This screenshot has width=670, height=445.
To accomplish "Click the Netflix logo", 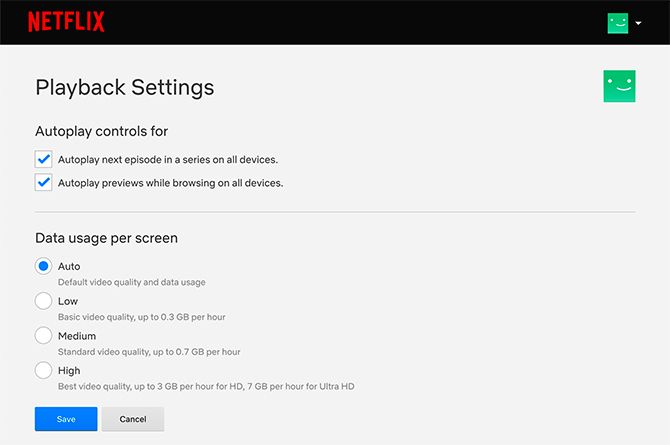I will [66, 22].
